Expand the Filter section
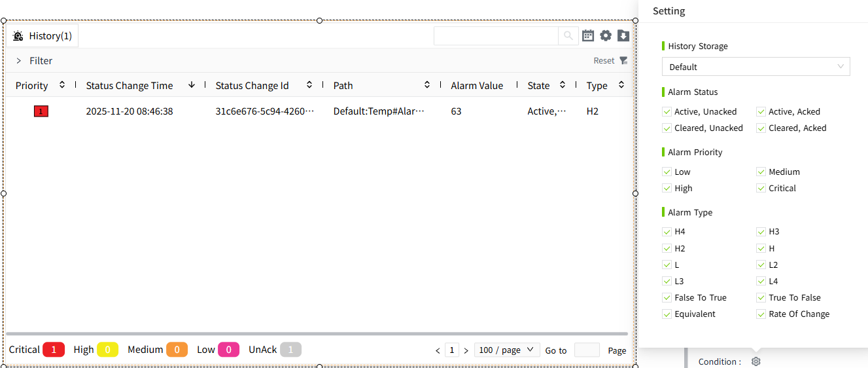The width and height of the screenshot is (868, 368). click(19, 61)
